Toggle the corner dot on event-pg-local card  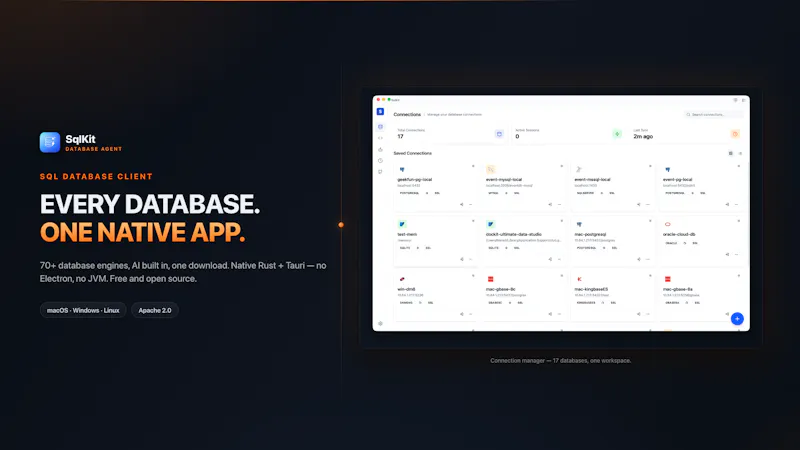click(739, 166)
